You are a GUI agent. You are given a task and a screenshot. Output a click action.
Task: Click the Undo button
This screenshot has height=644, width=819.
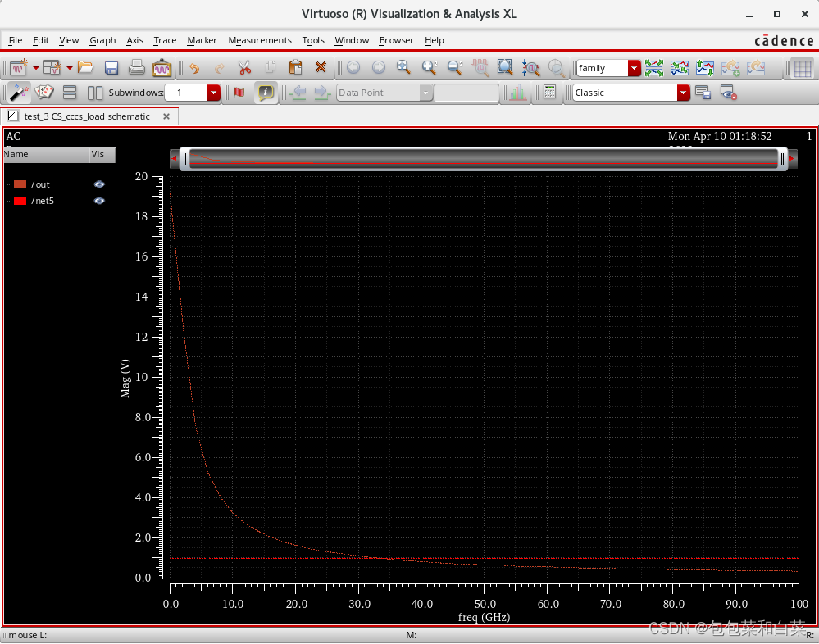[x=194, y=67]
